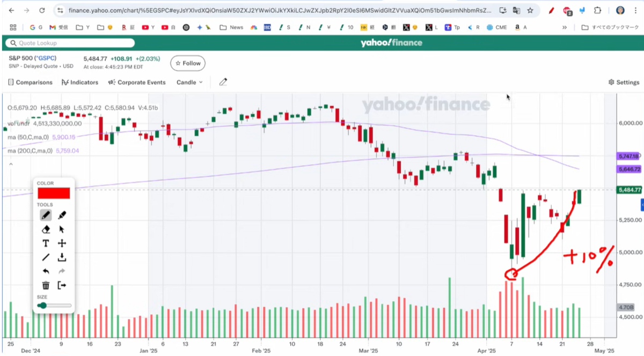Screen dimensions: 644x356
Task: Go forward in the browser
Action: 27,10
